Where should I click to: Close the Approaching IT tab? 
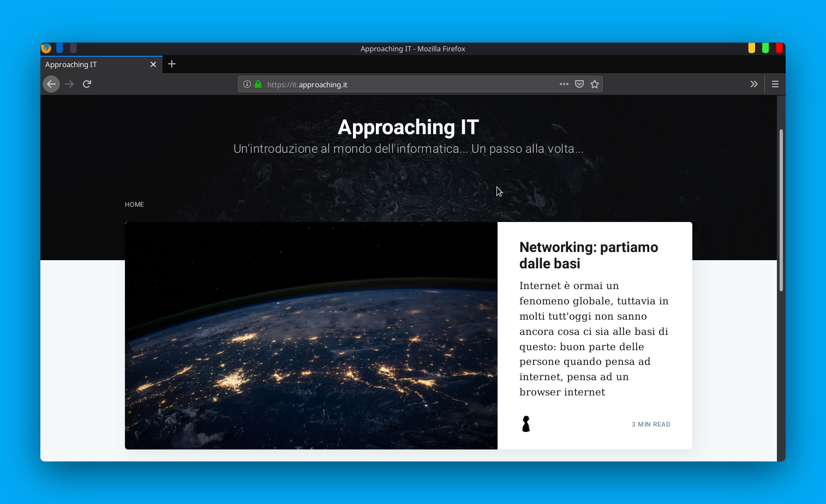153,64
